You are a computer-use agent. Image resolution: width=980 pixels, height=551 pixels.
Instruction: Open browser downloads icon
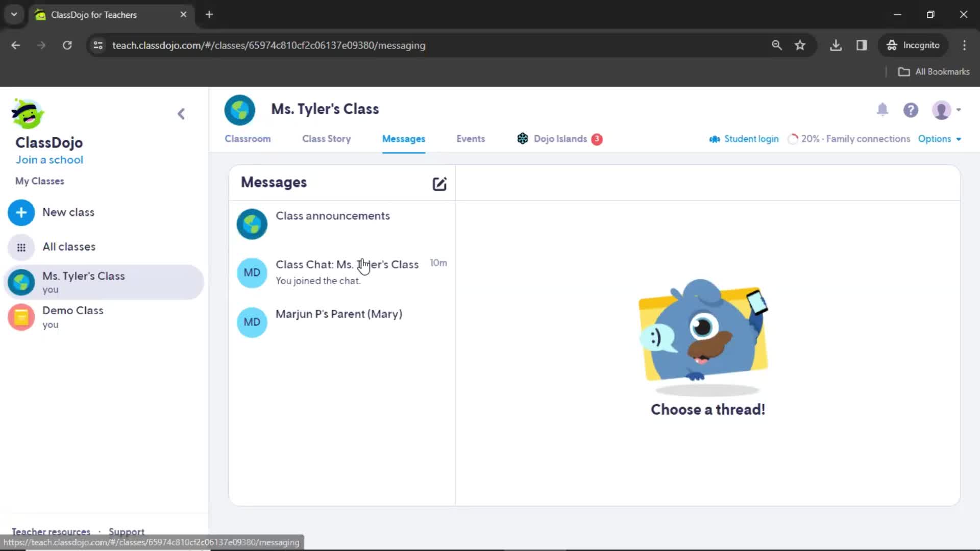pos(836,45)
